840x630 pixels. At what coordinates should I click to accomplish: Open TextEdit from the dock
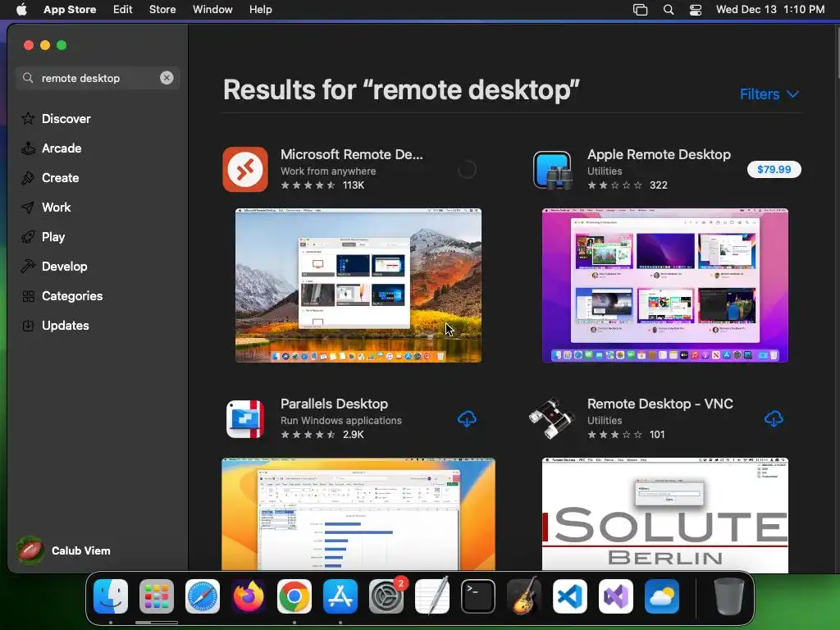(432, 596)
